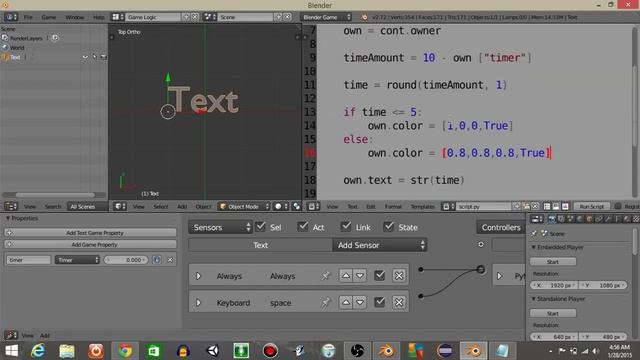
Task: Move the Always sensor up
Action: 346,276
